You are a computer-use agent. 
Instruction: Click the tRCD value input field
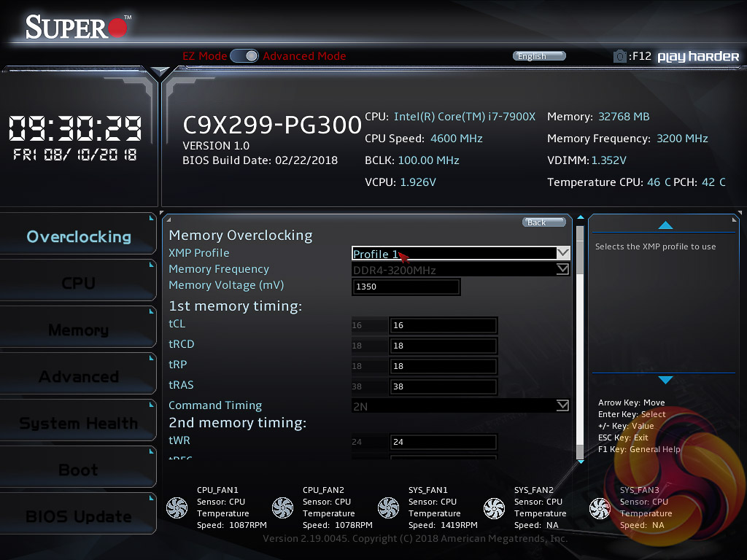tap(443, 346)
